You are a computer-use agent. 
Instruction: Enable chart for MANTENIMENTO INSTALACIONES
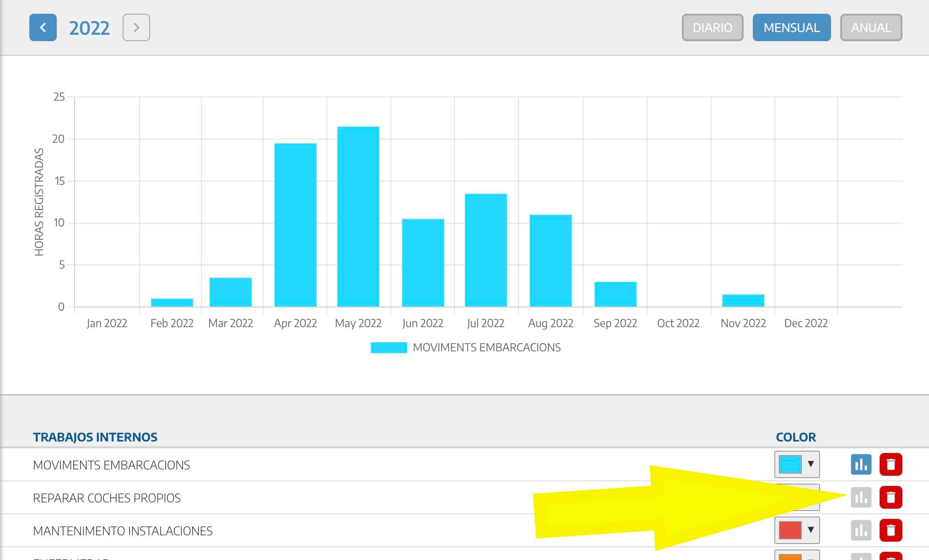(x=861, y=530)
